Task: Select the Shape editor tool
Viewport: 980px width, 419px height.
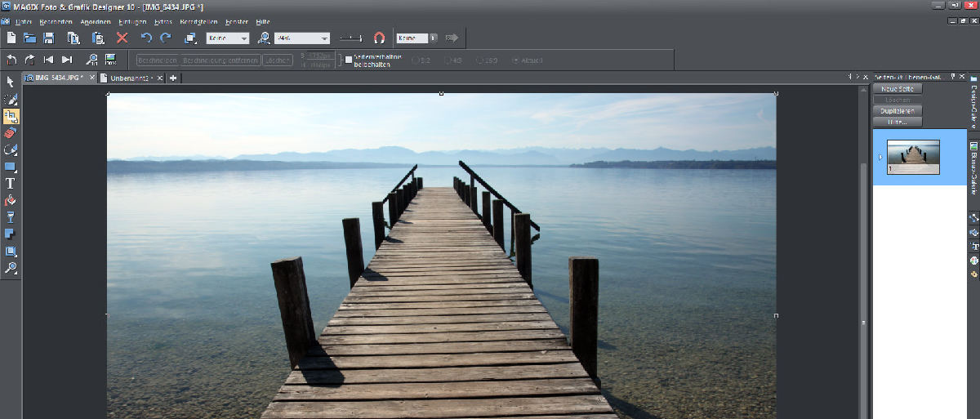Action: [11, 149]
